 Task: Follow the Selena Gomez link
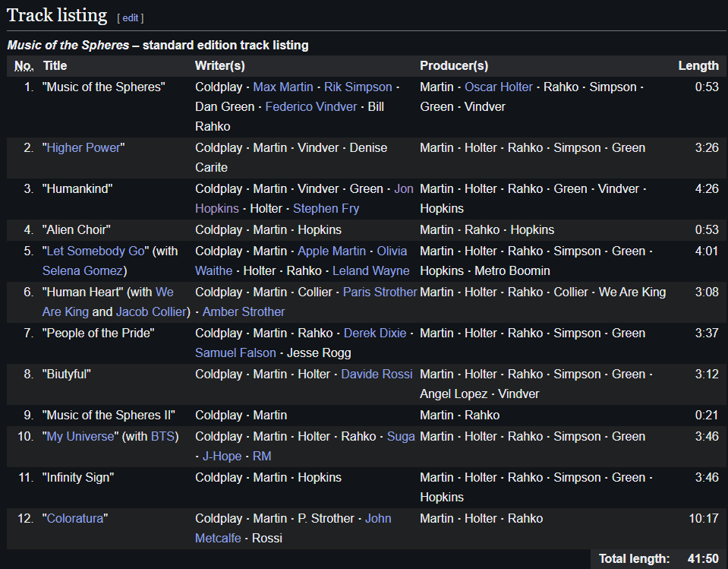[x=82, y=270]
